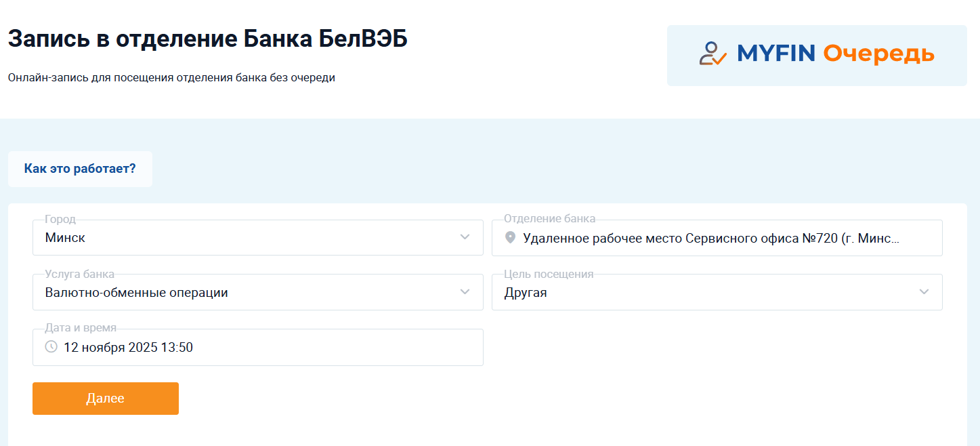This screenshot has width=980, height=446.
Task: Click the 'Дата и время' field label
Action: (81, 328)
